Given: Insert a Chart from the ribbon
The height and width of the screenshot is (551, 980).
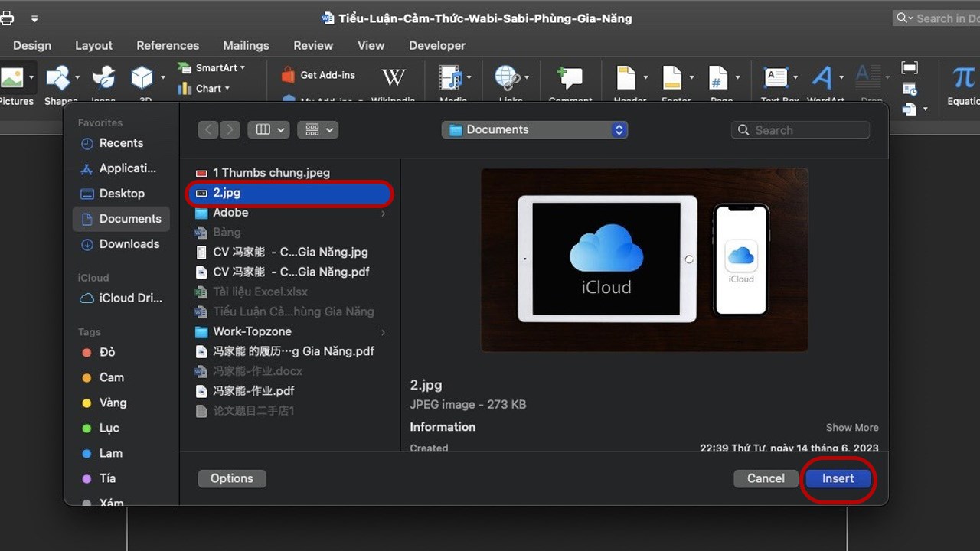Looking at the screenshot, I should pos(204,89).
